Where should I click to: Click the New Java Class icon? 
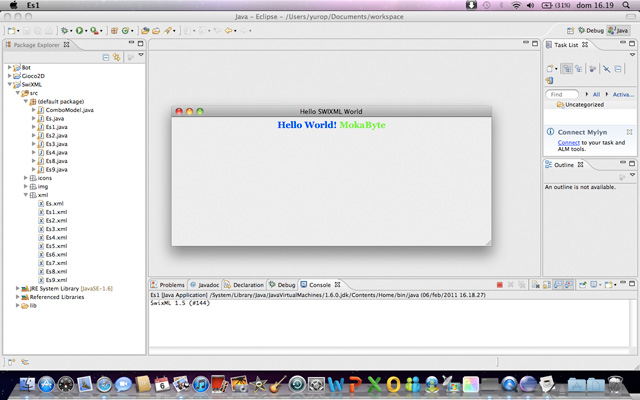[x=125, y=31]
